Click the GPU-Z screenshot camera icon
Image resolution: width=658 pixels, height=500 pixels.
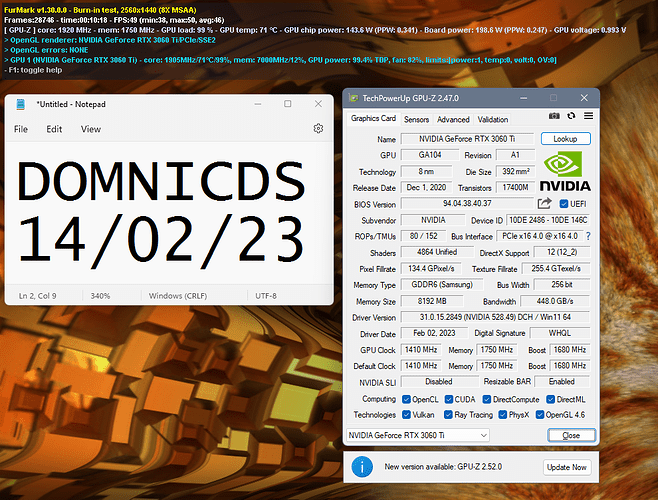554,116
